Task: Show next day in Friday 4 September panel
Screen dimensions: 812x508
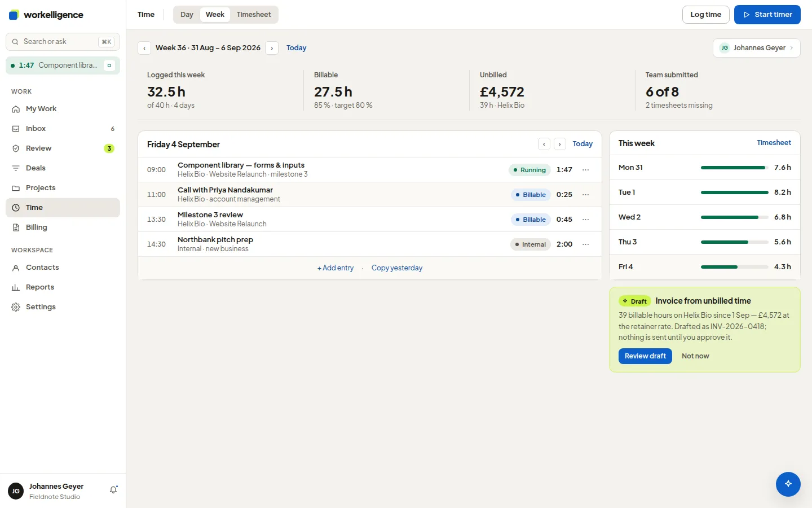Action: click(x=560, y=144)
